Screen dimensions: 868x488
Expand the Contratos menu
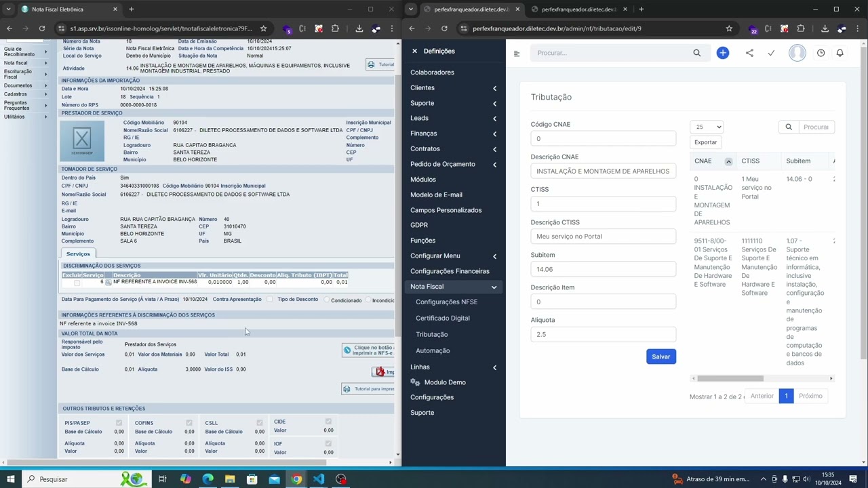click(454, 148)
